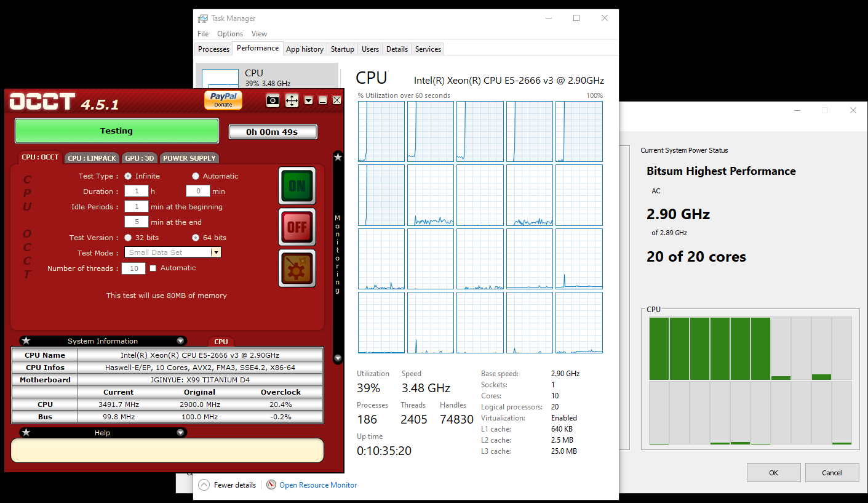Click the JGINYUE: X99 TITANIUM D4 cell
This screenshot has width=868, height=503.
(200, 380)
